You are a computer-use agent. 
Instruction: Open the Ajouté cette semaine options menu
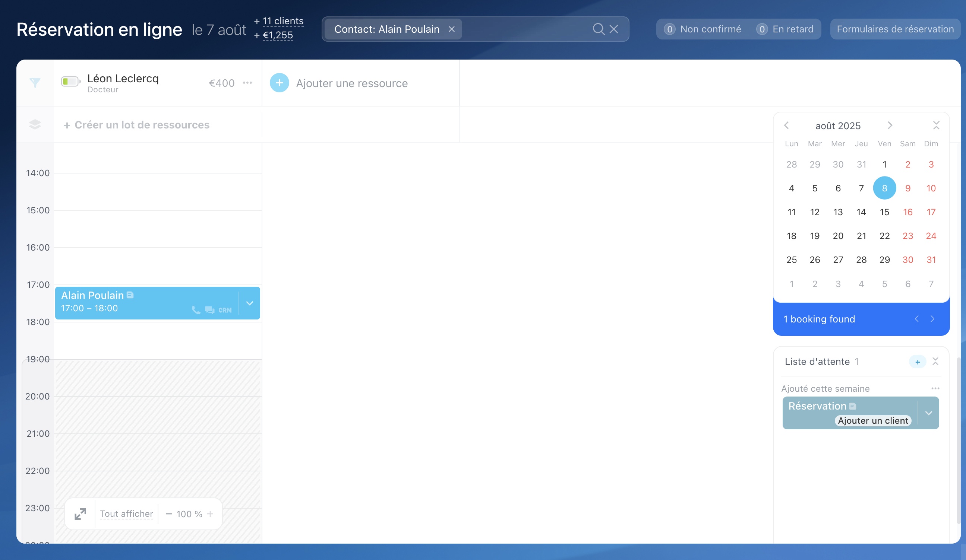pos(935,388)
